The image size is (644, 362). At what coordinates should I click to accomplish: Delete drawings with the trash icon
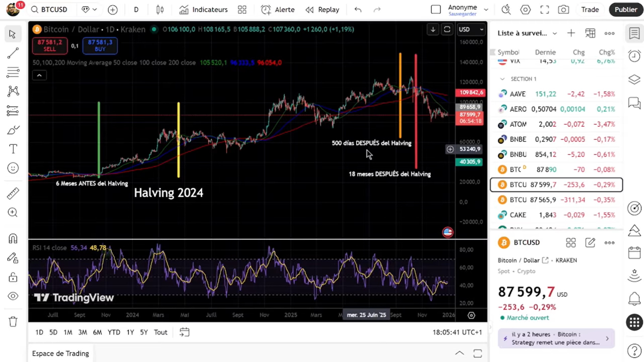click(x=13, y=322)
